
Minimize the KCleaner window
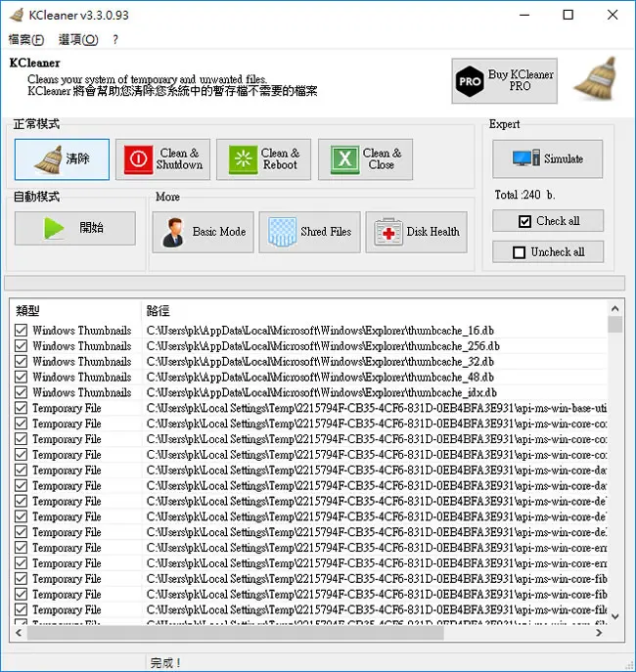(524, 15)
